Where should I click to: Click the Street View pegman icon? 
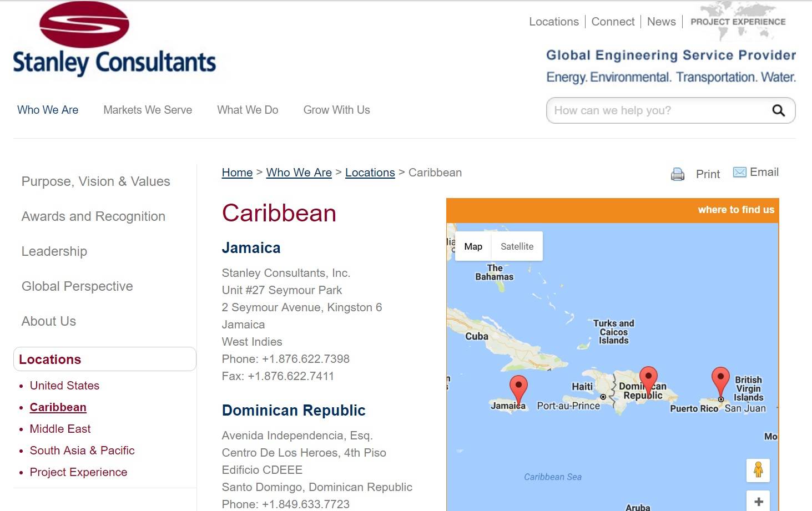758,470
